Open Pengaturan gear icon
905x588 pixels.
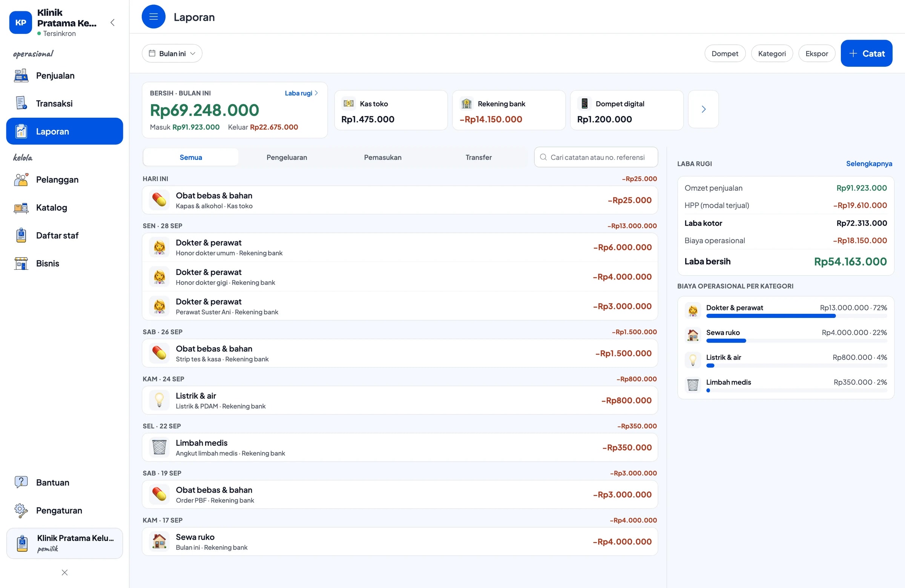tap(21, 510)
